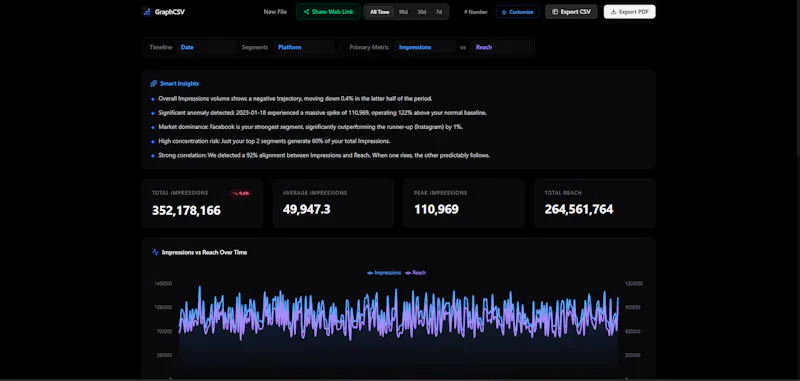Open the Timeline Date dropdown
800x381 pixels.
point(206,47)
